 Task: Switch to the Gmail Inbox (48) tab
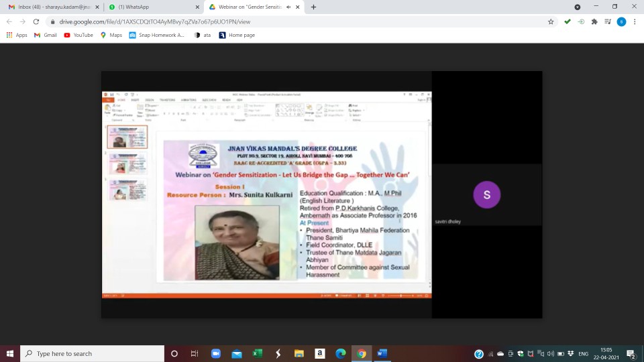[52, 7]
